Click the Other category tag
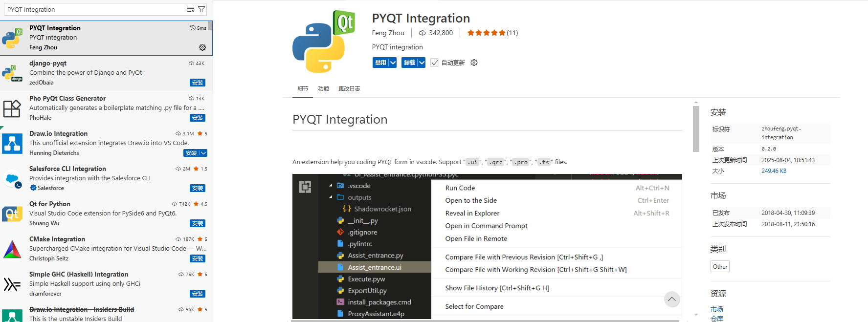Image resolution: width=868 pixels, height=322 pixels. (720, 266)
